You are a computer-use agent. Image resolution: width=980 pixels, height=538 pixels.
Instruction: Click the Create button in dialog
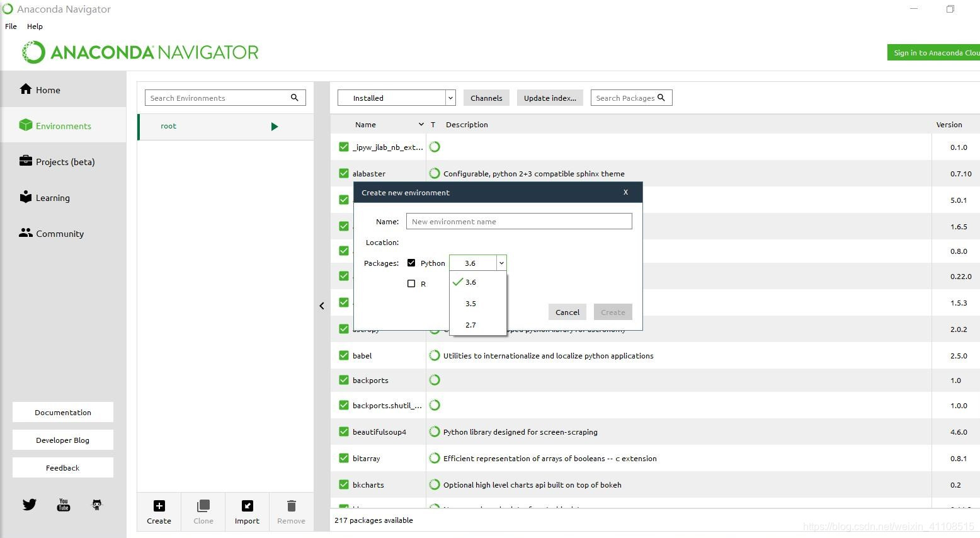pyautogui.click(x=613, y=312)
